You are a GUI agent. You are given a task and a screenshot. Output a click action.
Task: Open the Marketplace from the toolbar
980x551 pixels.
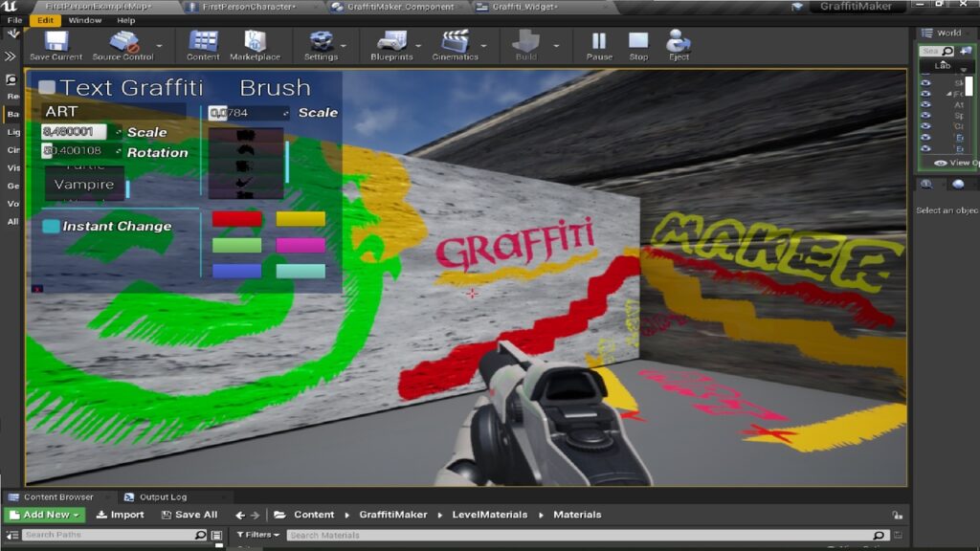255,42
